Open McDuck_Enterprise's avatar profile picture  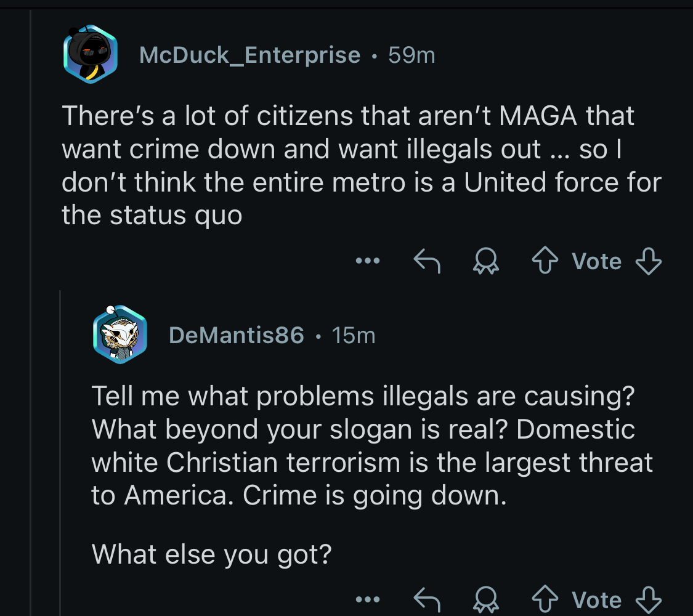point(90,55)
